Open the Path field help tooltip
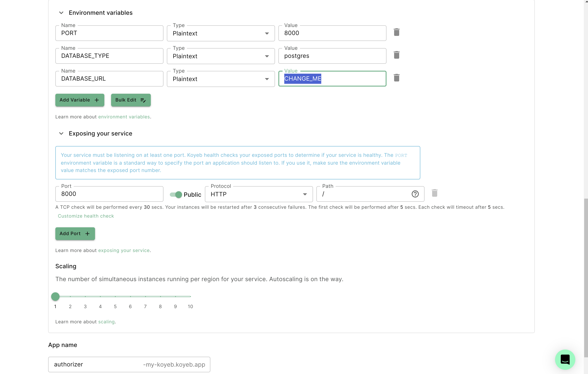 click(x=415, y=194)
